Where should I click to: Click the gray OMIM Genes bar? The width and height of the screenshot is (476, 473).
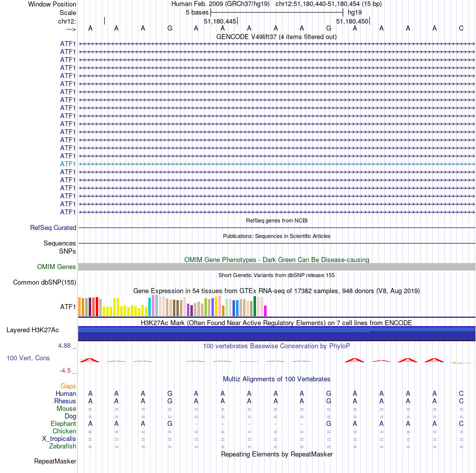(x=277, y=267)
